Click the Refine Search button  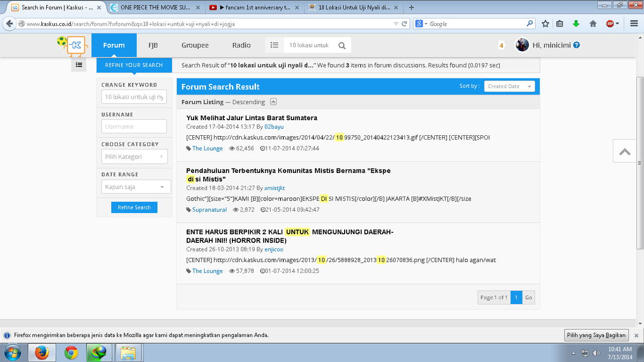tap(134, 207)
